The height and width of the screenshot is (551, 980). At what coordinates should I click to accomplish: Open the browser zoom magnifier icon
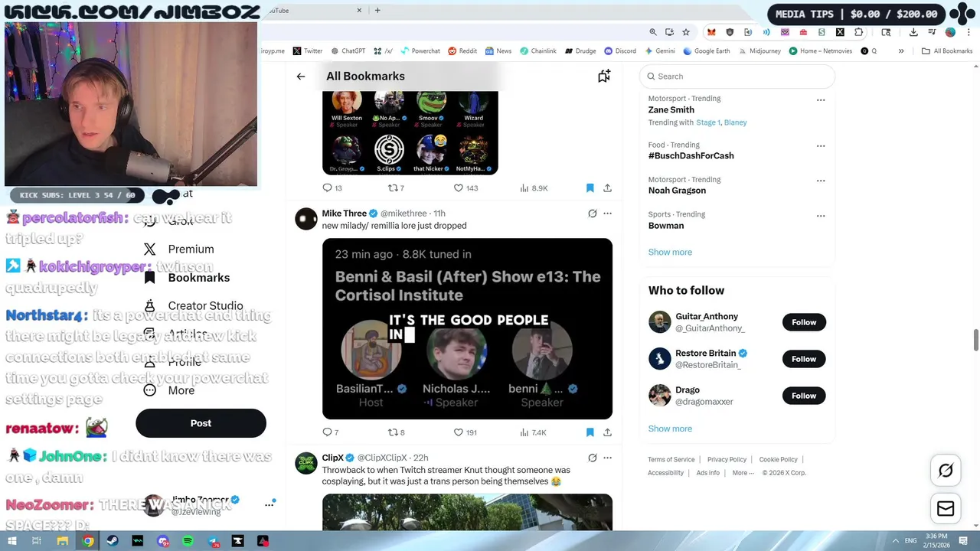(x=653, y=32)
